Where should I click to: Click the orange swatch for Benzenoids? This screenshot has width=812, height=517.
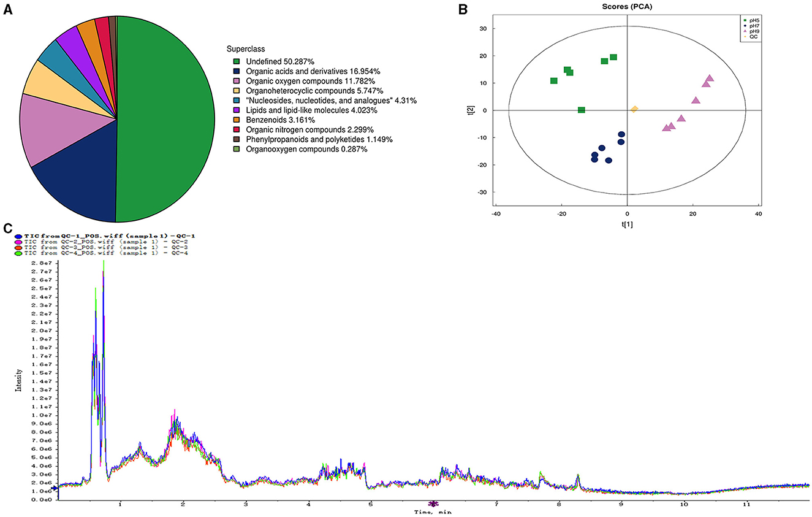click(x=237, y=120)
